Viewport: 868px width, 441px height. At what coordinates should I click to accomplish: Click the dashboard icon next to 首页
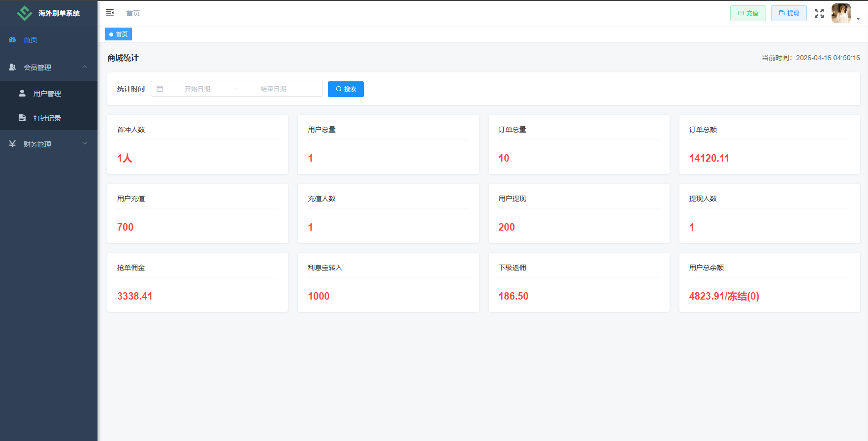(12, 39)
